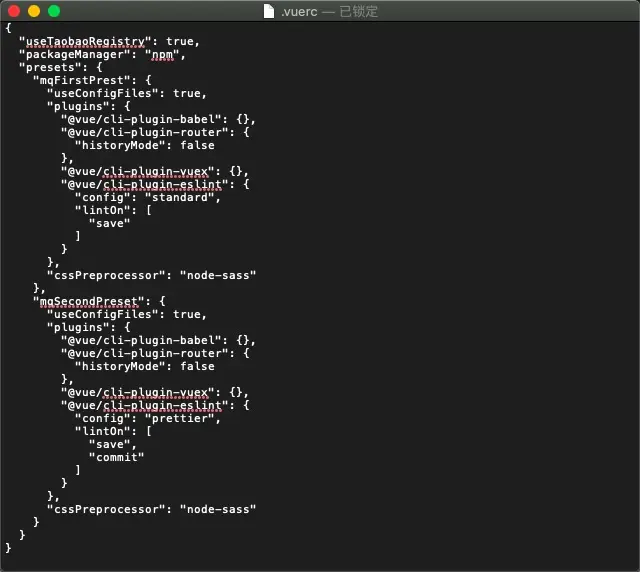Screen dimensions: 640x572
Task: Click the yellow minimize window button
Action: point(34,11)
